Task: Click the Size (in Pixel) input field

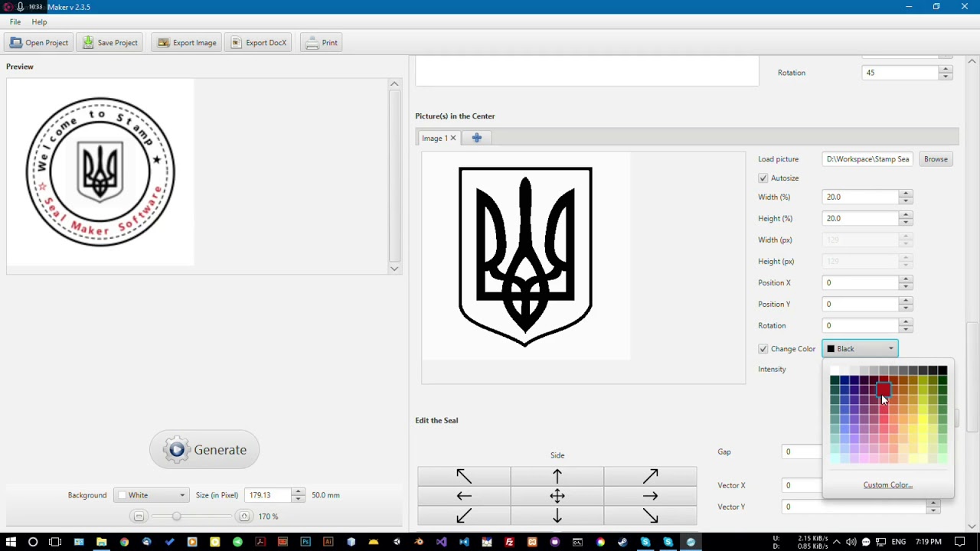Action: pos(267,495)
